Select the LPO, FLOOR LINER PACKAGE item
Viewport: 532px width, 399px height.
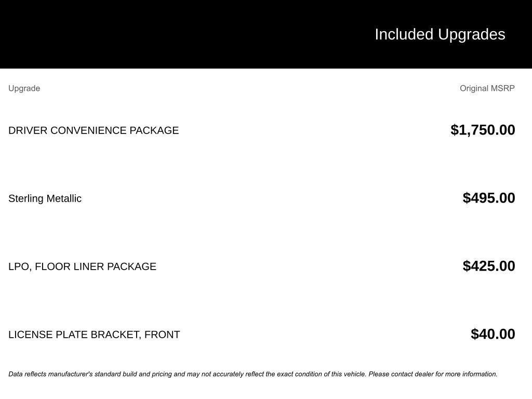click(x=82, y=267)
